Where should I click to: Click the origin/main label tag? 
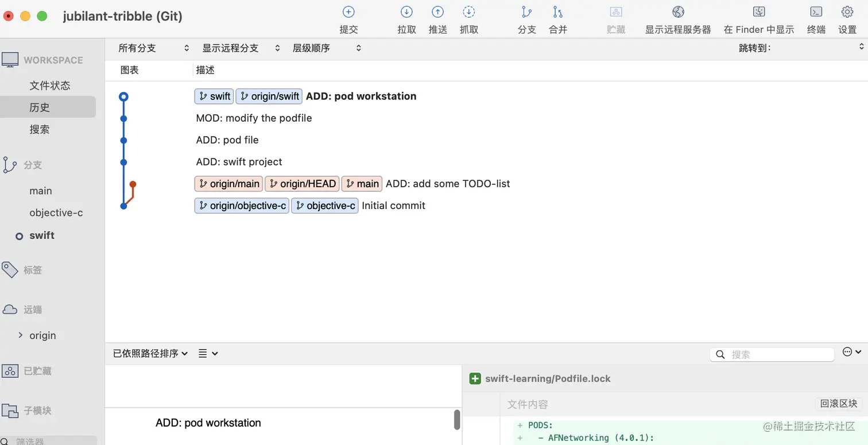[x=228, y=184]
